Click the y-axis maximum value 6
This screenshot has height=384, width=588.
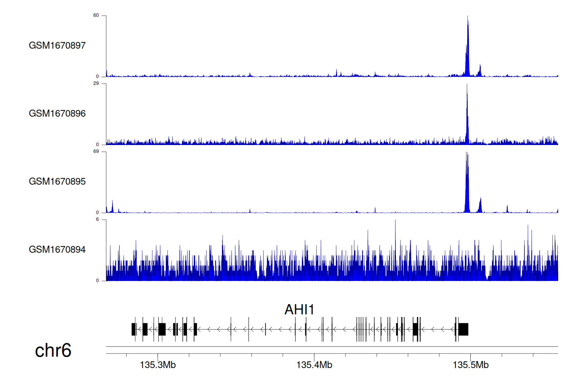pos(98,219)
